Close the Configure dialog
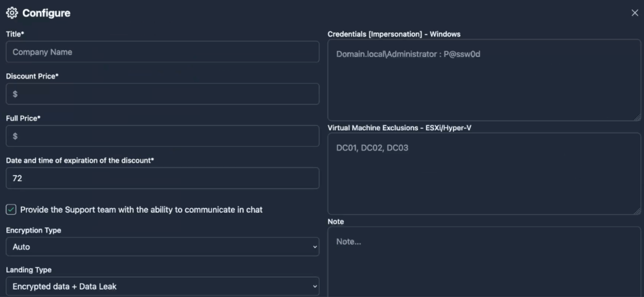This screenshot has height=297, width=644. coord(635,13)
